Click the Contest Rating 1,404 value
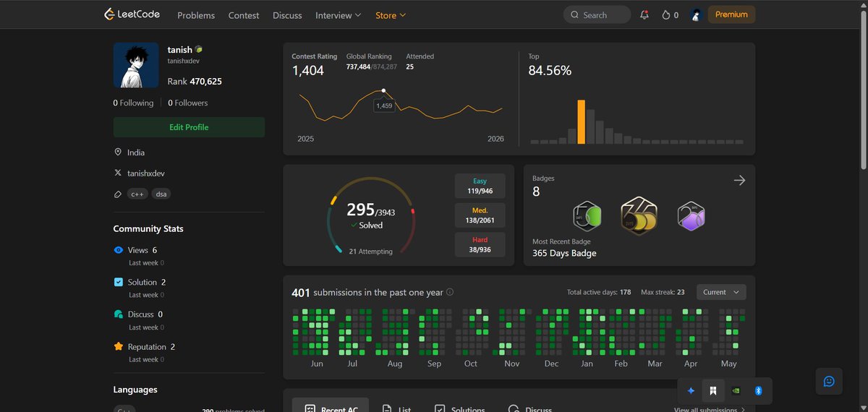This screenshot has height=412, width=868. [308, 71]
